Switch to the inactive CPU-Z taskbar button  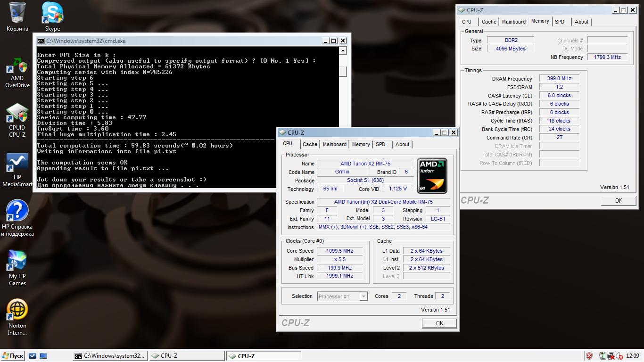click(x=187, y=356)
